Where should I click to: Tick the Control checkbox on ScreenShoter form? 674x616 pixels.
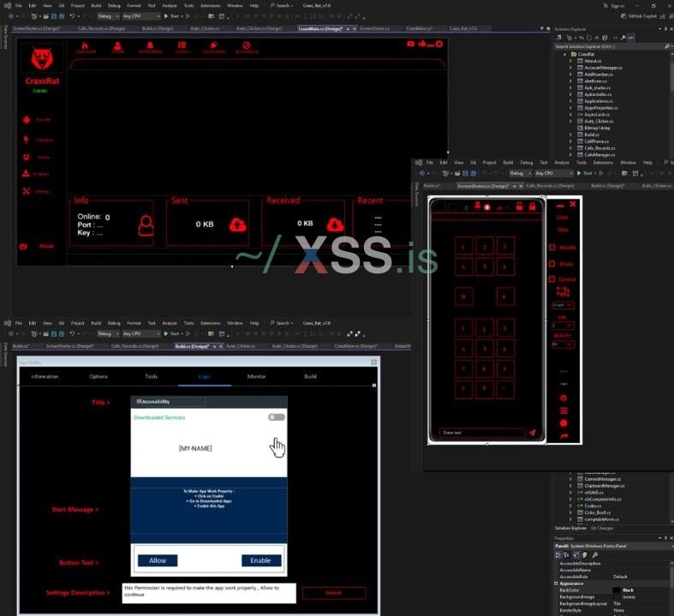(x=552, y=279)
